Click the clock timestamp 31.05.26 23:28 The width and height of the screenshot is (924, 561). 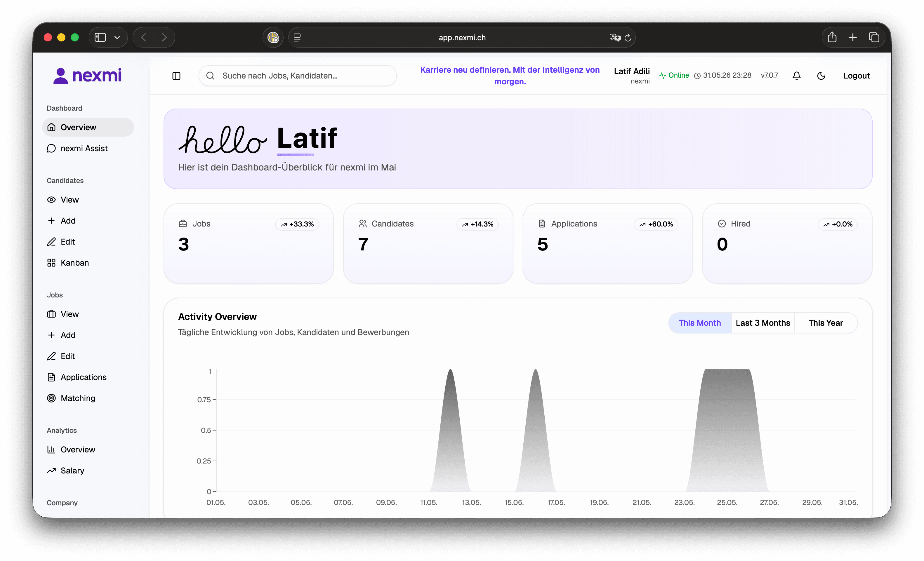[722, 75]
